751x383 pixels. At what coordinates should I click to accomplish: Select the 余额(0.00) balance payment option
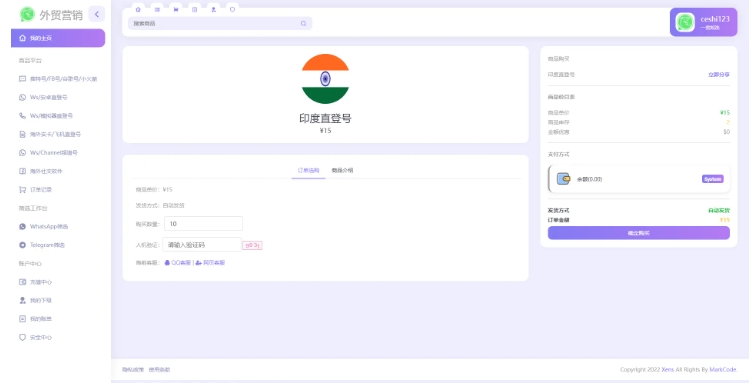coord(639,179)
